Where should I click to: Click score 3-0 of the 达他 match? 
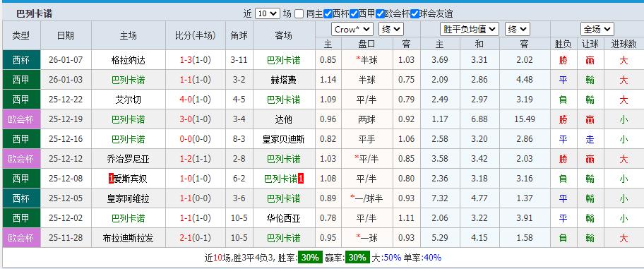click(x=186, y=119)
